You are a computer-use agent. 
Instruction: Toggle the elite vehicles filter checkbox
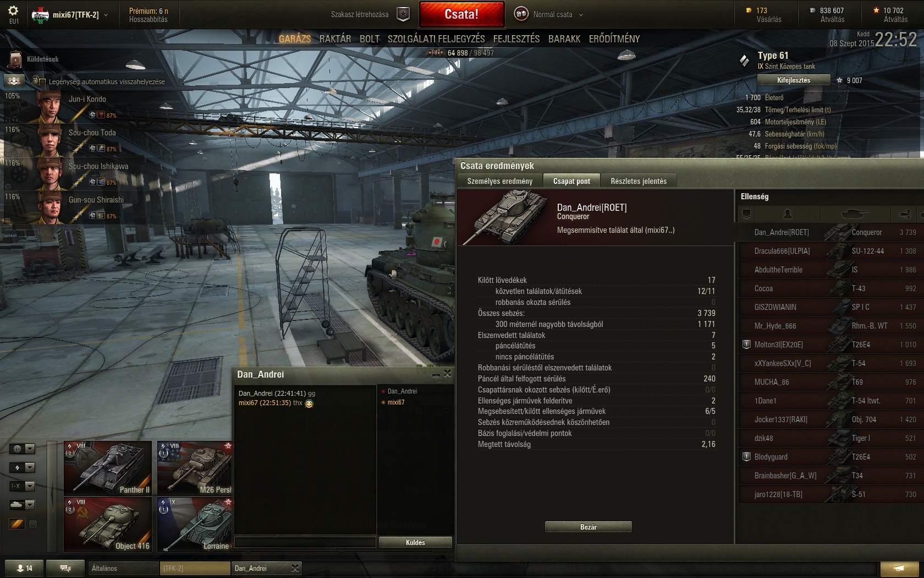click(33, 524)
